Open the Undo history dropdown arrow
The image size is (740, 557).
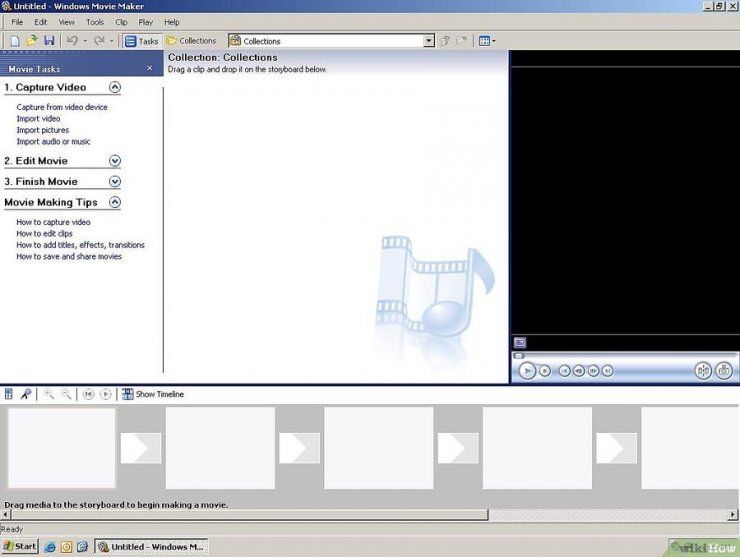[x=85, y=41]
